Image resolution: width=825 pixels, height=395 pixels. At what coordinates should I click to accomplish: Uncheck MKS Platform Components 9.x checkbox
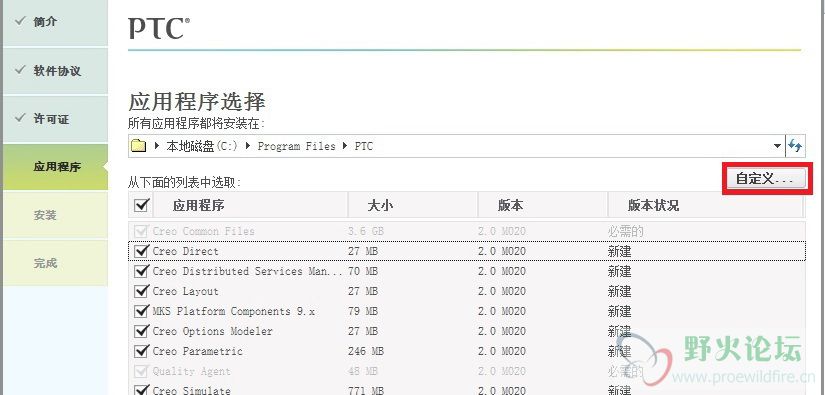[x=141, y=311]
